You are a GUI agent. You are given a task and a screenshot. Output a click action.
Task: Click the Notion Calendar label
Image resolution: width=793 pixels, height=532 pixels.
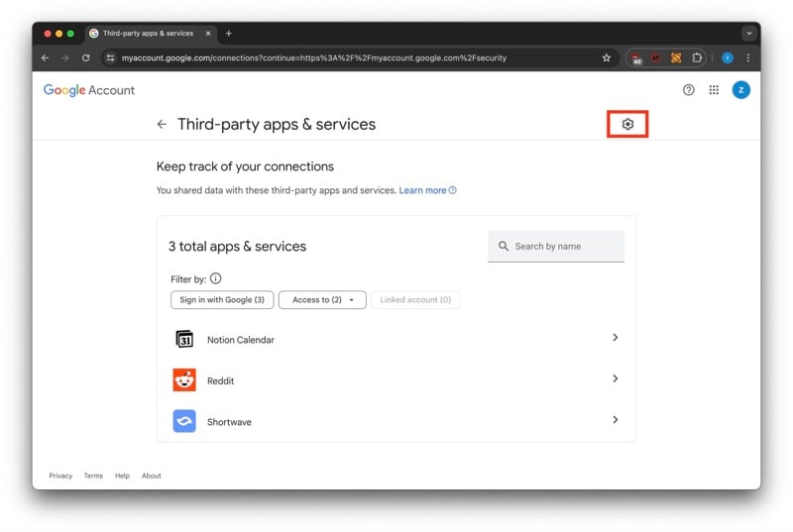pos(241,340)
